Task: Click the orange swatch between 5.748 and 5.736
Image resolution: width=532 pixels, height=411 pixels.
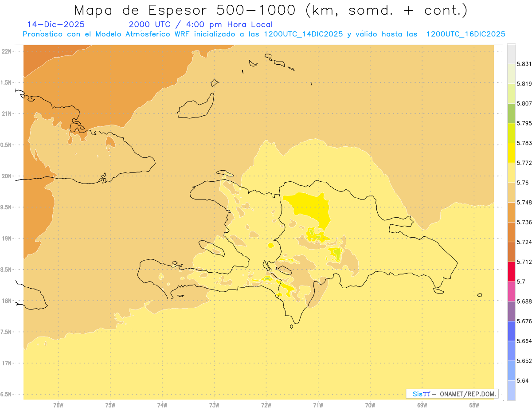Action: click(511, 212)
